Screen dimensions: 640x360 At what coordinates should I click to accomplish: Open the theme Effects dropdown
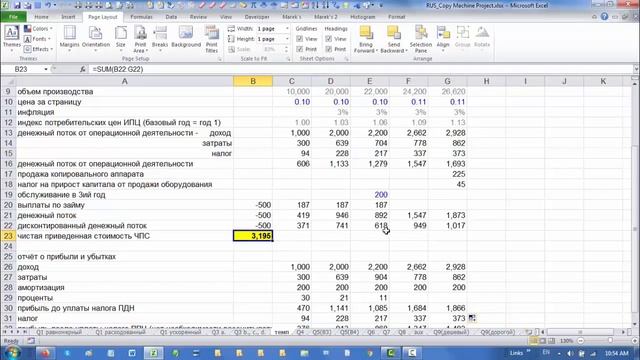click(x=38, y=49)
